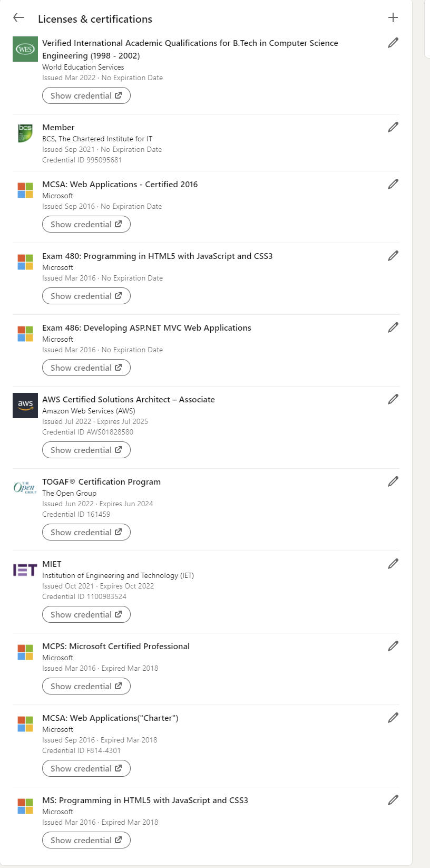
Task: Open the Exam 486 ASP.NET MVC title link
Action: (146, 327)
